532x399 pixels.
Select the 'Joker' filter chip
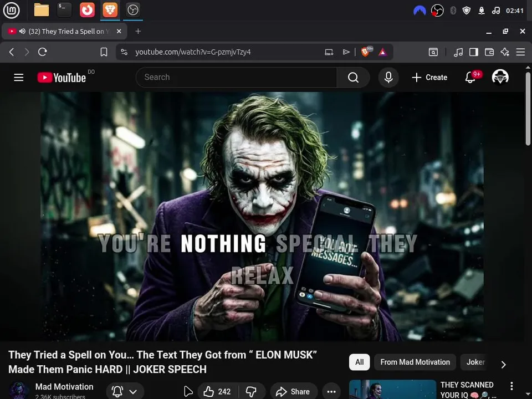(x=475, y=362)
